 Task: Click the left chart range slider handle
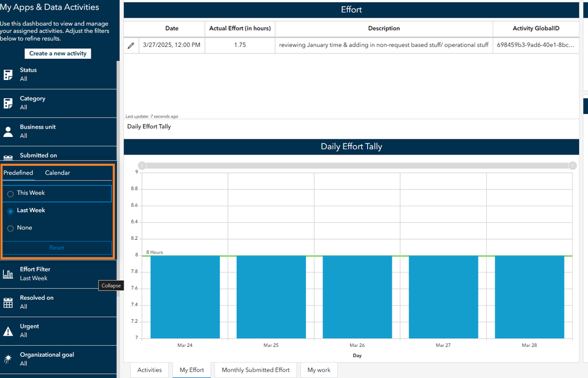click(142, 166)
